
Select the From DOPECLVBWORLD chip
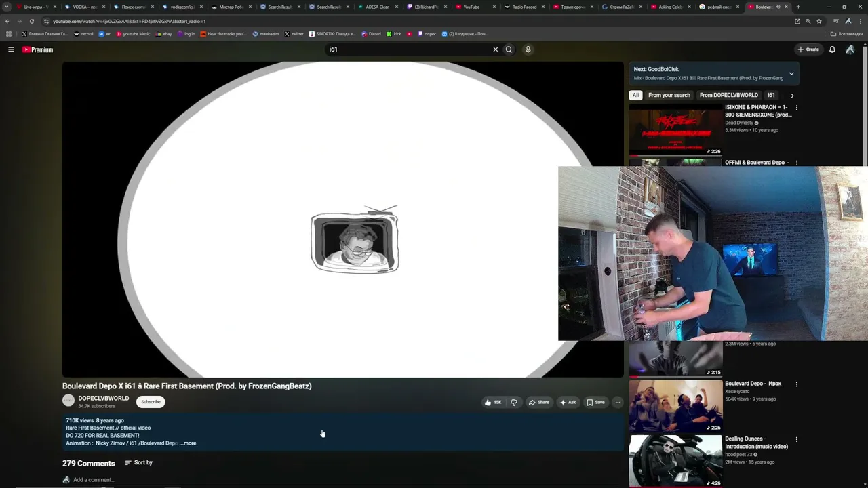728,96
